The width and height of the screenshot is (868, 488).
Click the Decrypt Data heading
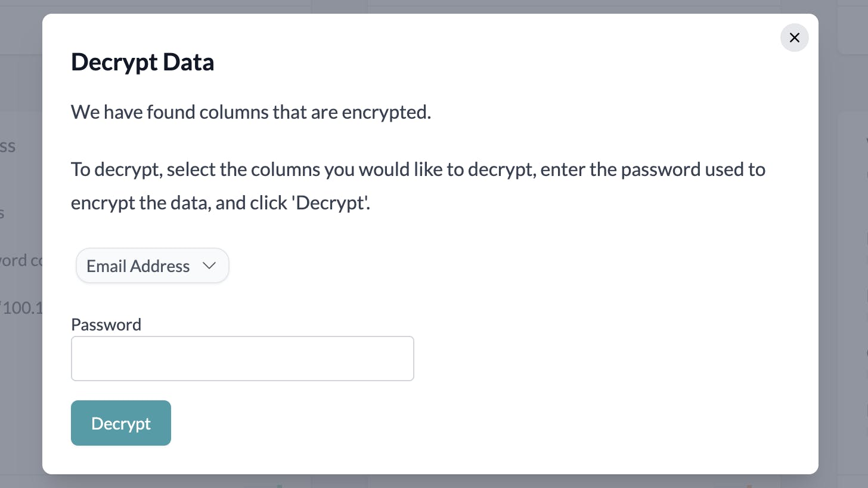pos(142,61)
